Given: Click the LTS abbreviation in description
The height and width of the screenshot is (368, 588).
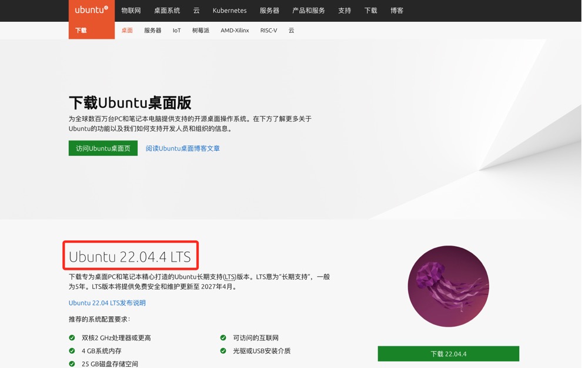Looking at the screenshot, I should [230, 277].
